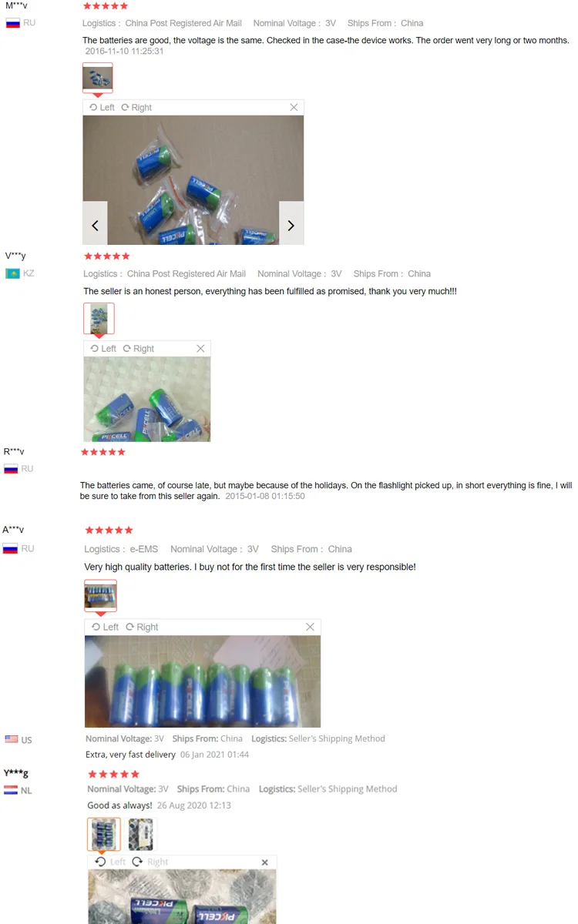Viewport: 578px width, 924px height.
Task: Select A***v's batteries thumbnail
Action: point(100,595)
